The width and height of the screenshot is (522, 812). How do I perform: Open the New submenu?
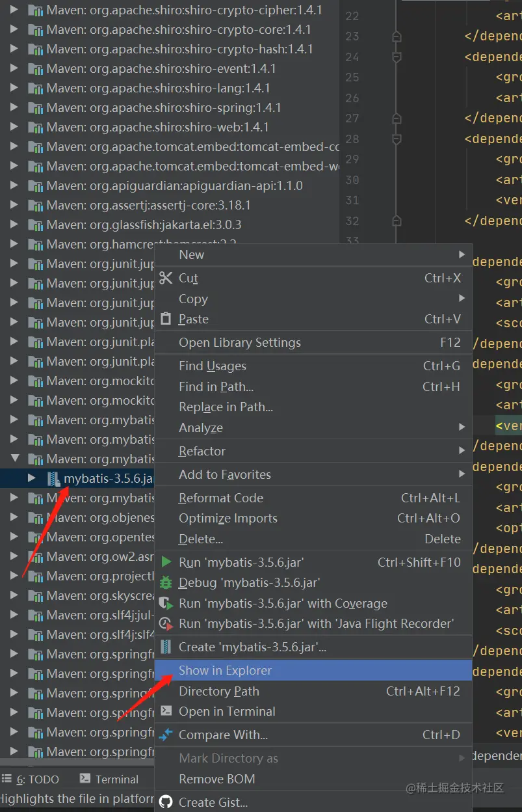tap(313, 254)
